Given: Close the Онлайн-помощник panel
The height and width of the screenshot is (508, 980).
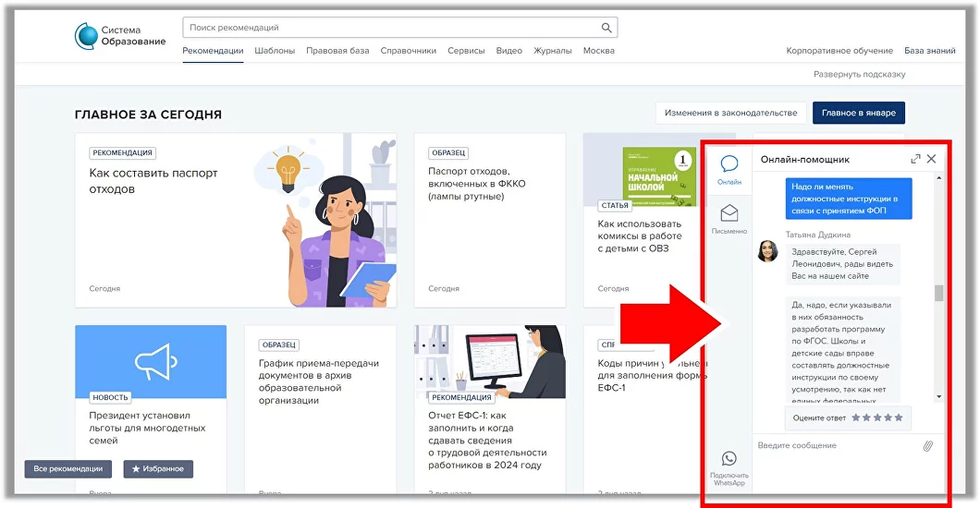Looking at the screenshot, I should click(931, 159).
